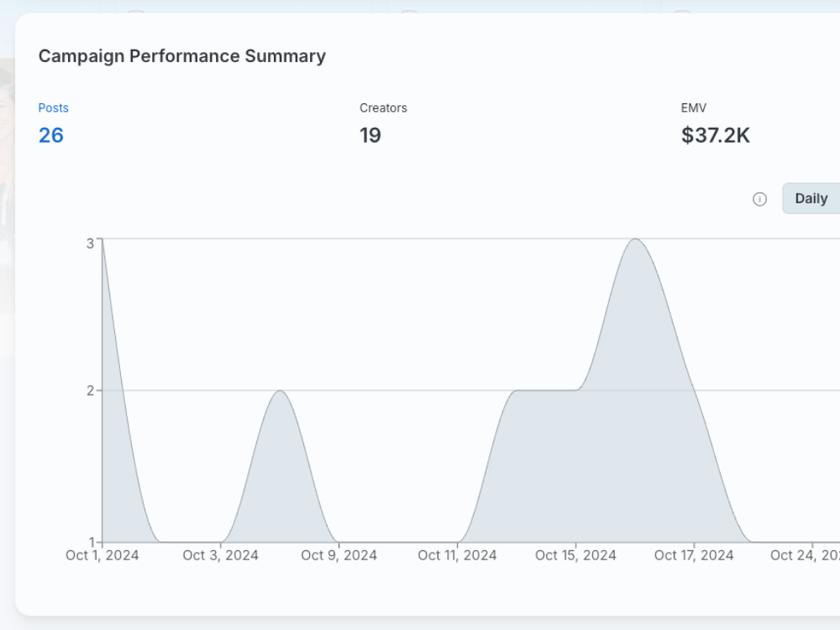This screenshot has height=630, width=840.
Task: Click the y-axis label 3
Action: click(x=90, y=244)
